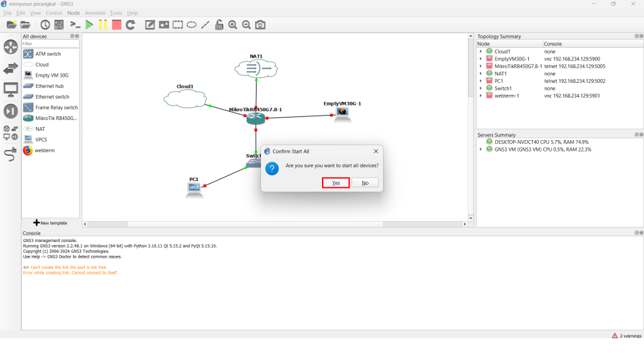Click the lock or unlock items icon
The width and height of the screenshot is (644, 362).
tap(219, 25)
